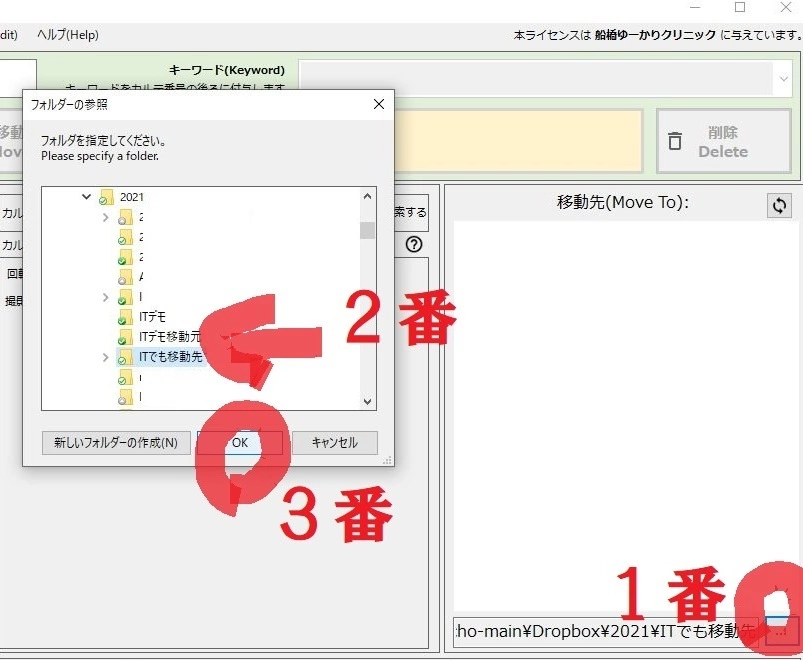The image size is (803, 660).
Task: Close the folder browse dialog with X
Action: (x=379, y=104)
